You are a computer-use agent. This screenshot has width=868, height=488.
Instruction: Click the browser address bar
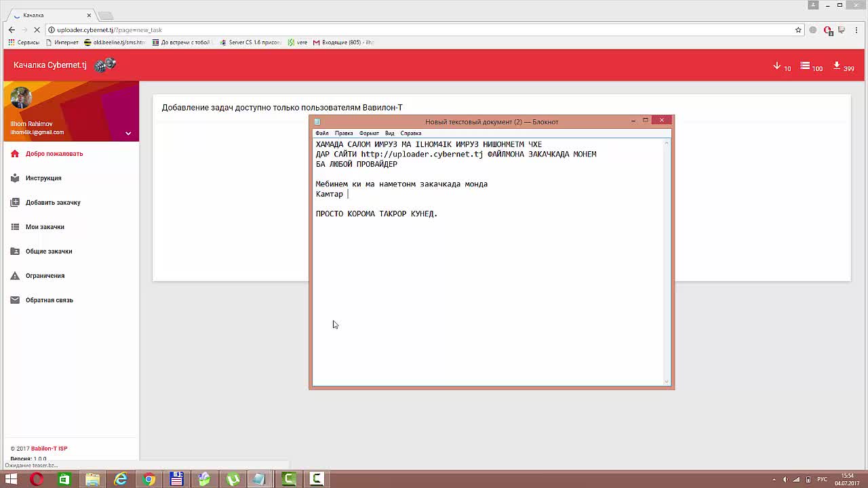point(407,30)
